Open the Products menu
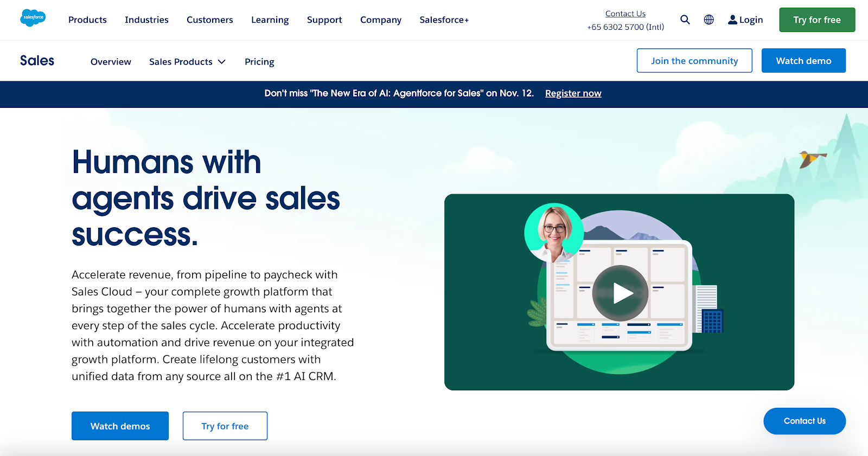Viewport: 868px width, 456px height. click(x=87, y=20)
